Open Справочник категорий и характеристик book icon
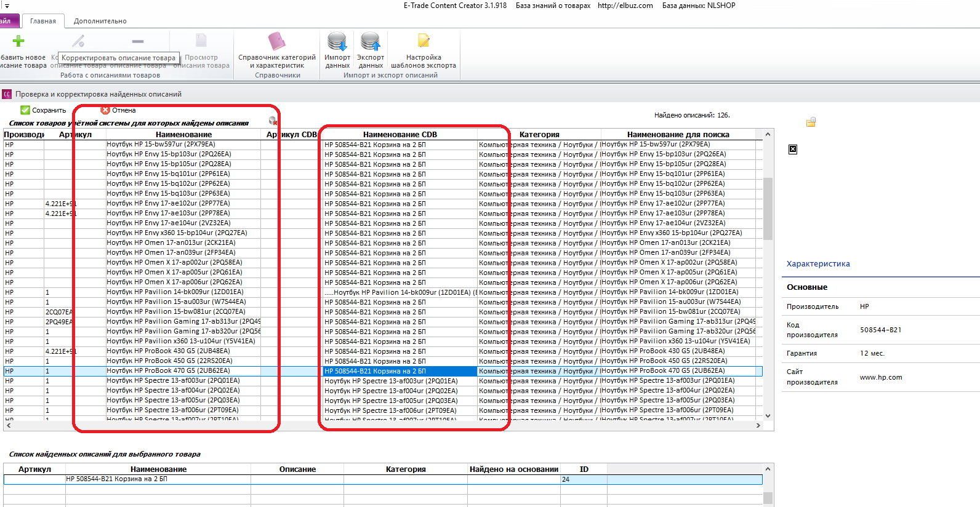Image resolution: width=980 pixels, height=507 pixels. point(277,41)
